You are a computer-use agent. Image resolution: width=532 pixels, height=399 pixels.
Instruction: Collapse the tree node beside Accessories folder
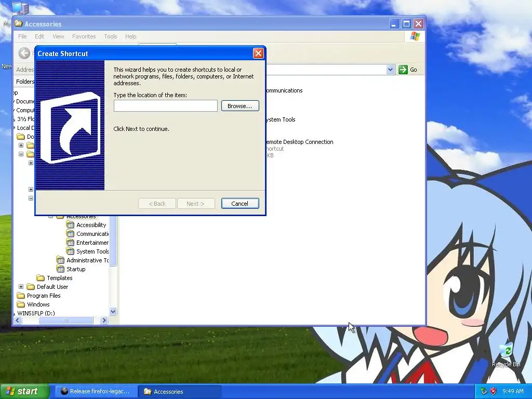tap(50, 216)
